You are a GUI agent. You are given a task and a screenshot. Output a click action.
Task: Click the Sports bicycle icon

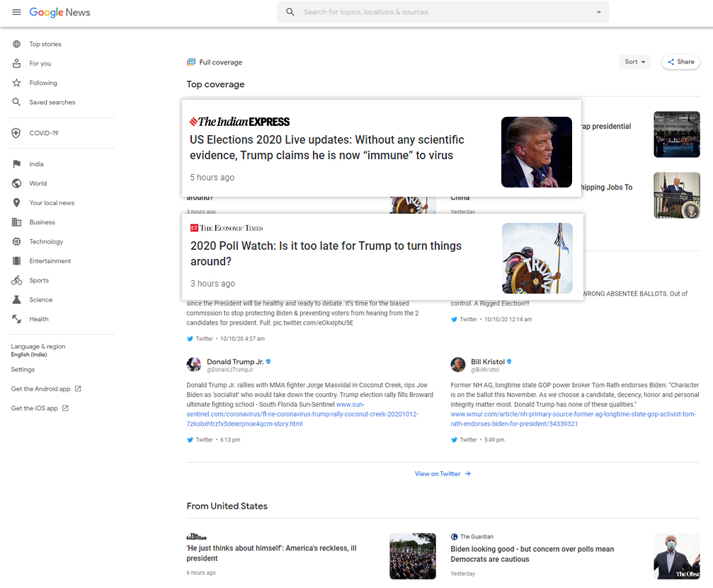(x=17, y=280)
